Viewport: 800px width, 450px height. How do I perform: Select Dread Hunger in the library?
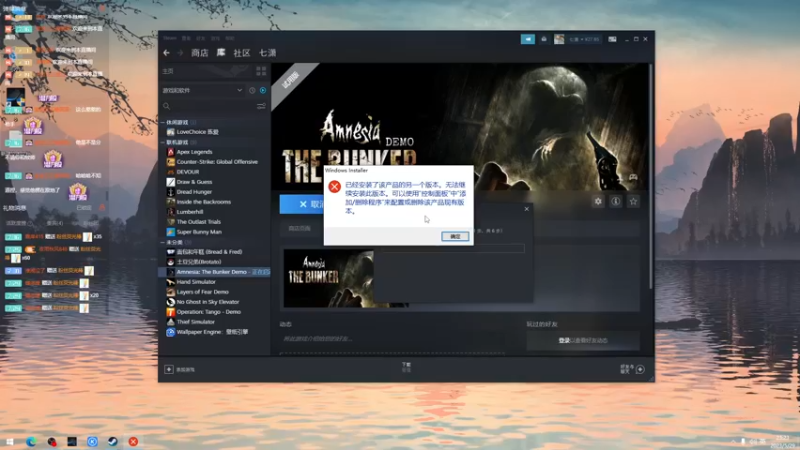pos(194,192)
